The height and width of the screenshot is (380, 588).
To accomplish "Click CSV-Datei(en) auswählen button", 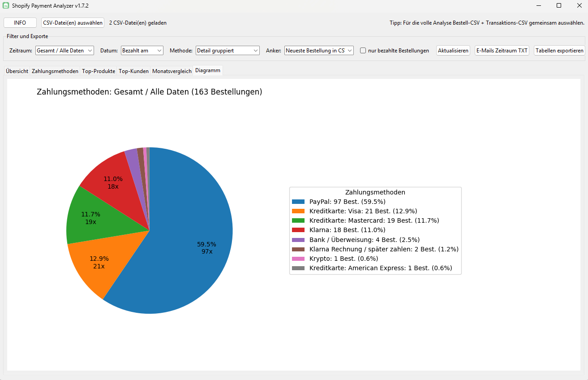I will 73,23.
